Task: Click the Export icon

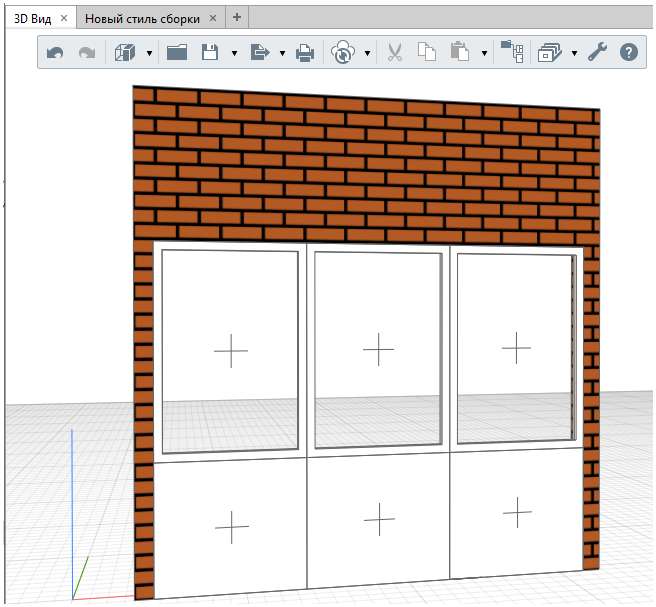Action: (x=259, y=53)
